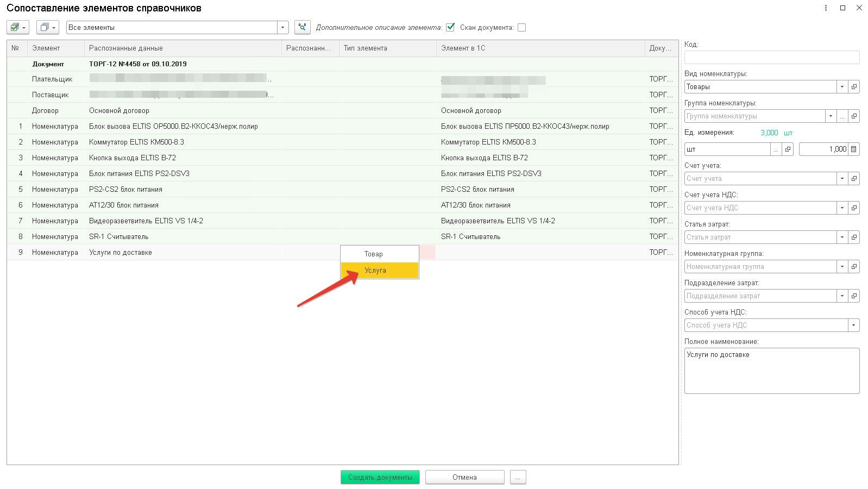The height and width of the screenshot is (489, 868).
Task: Click ellipsis select button of шт unit field
Action: (776, 149)
